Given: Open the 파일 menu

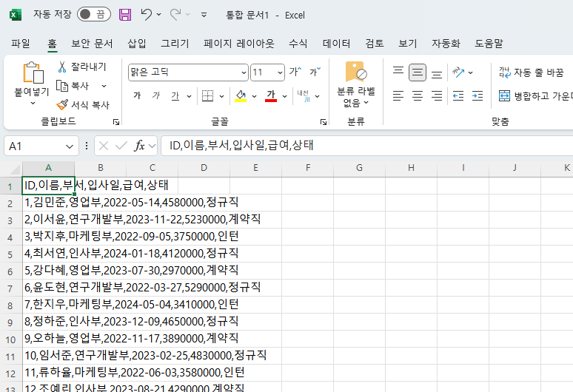Looking at the screenshot, I should (x=21, y=44).
